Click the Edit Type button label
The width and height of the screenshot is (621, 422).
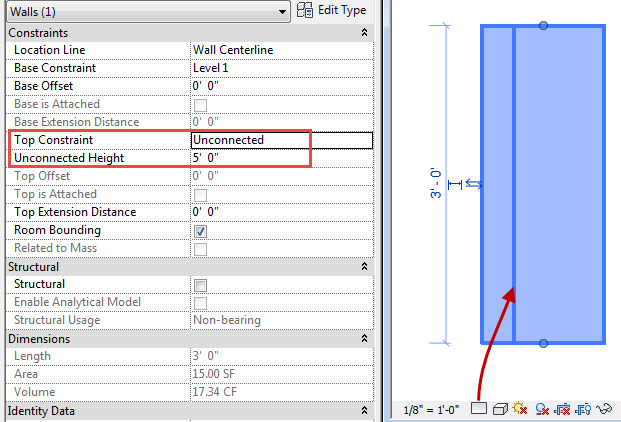pyautogui.click(x=342, y=10)
